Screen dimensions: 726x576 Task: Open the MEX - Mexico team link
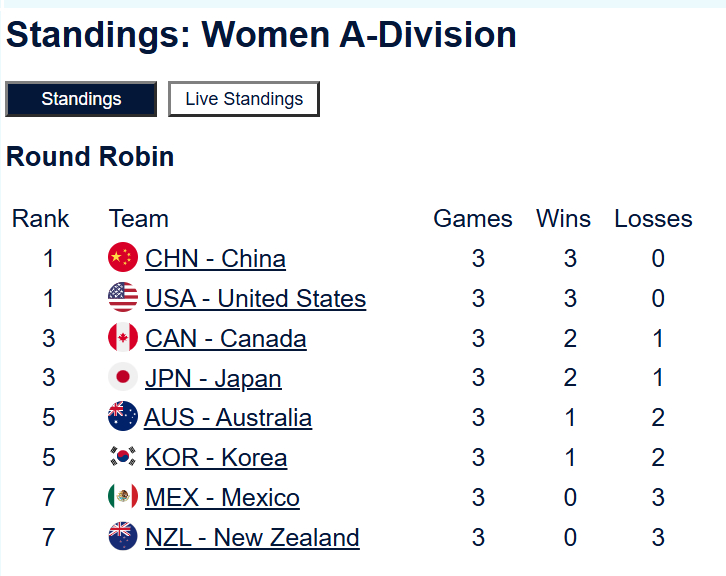(222, 498)
